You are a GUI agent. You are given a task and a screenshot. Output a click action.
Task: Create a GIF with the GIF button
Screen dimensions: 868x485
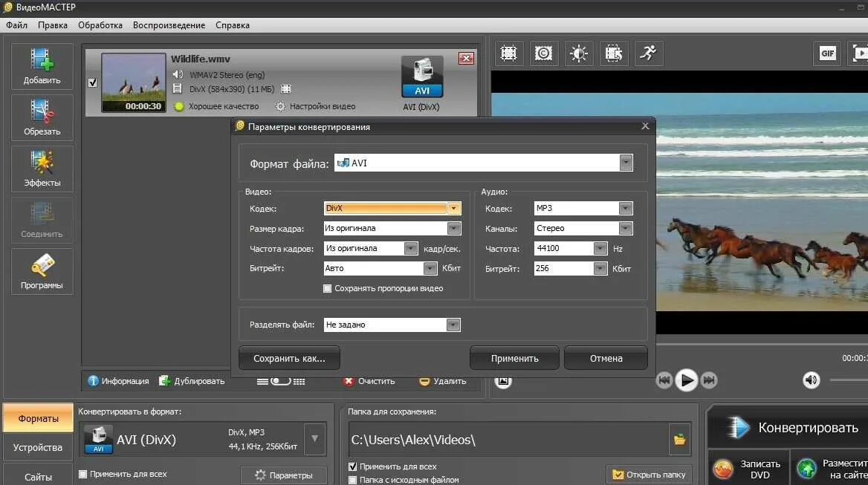click(827, 53)
